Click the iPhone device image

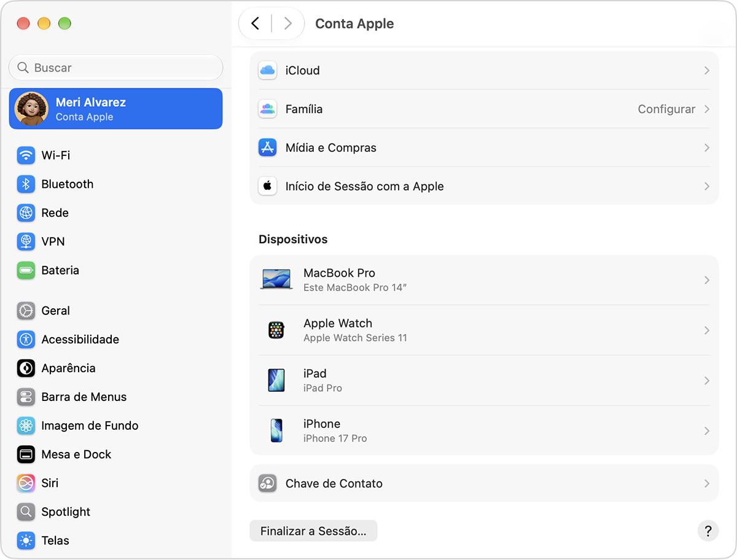click(276, 430)
